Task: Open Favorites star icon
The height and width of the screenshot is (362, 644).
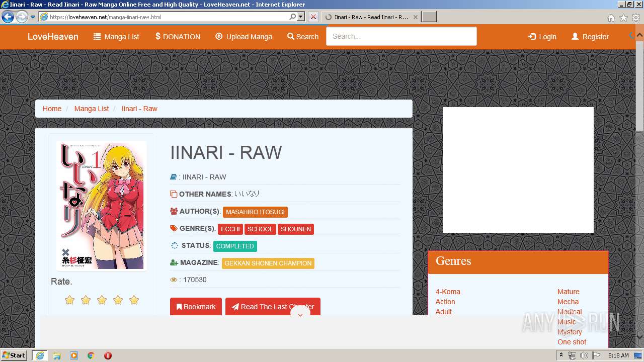Action: tap(623, 18)
